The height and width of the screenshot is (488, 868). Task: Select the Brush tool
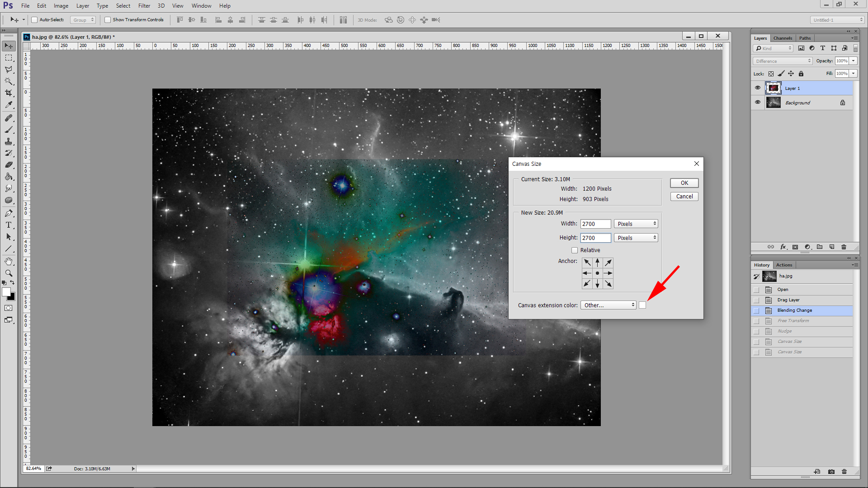9,130
